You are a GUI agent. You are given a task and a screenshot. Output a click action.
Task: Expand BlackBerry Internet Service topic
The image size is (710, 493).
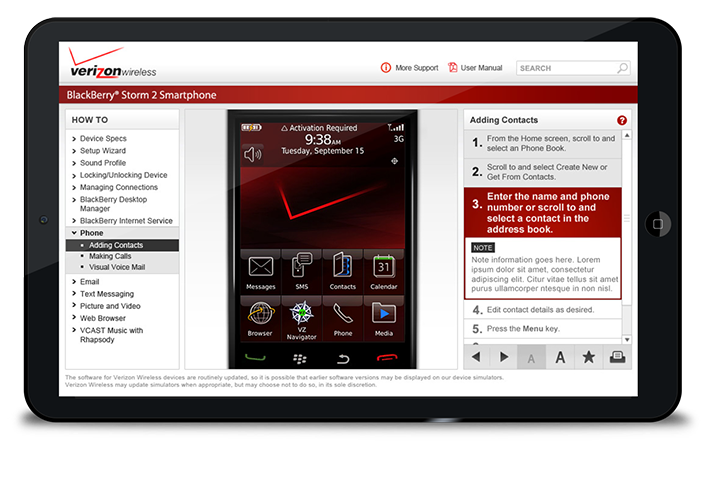[x=126, y=221]
